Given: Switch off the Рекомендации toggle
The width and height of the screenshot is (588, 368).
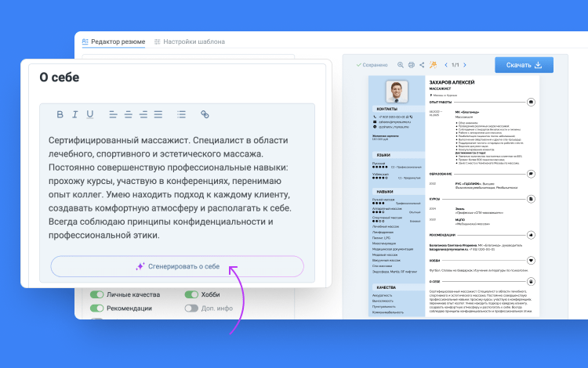Looking at the screenshot, I should tap(96, 308).
